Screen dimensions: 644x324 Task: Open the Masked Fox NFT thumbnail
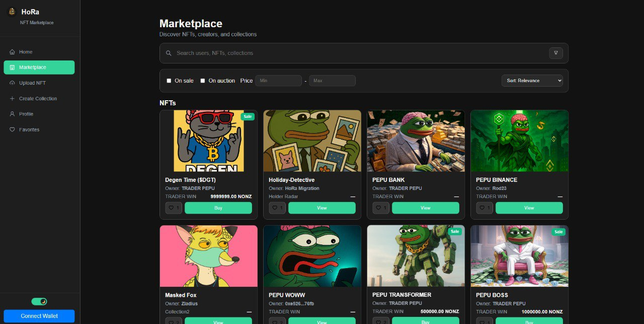click(x=208, y=256)
